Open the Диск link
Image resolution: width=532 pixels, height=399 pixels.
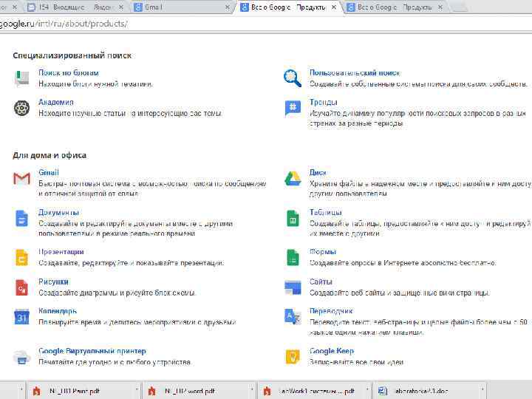pyautogui.click(x=318, y=172)
